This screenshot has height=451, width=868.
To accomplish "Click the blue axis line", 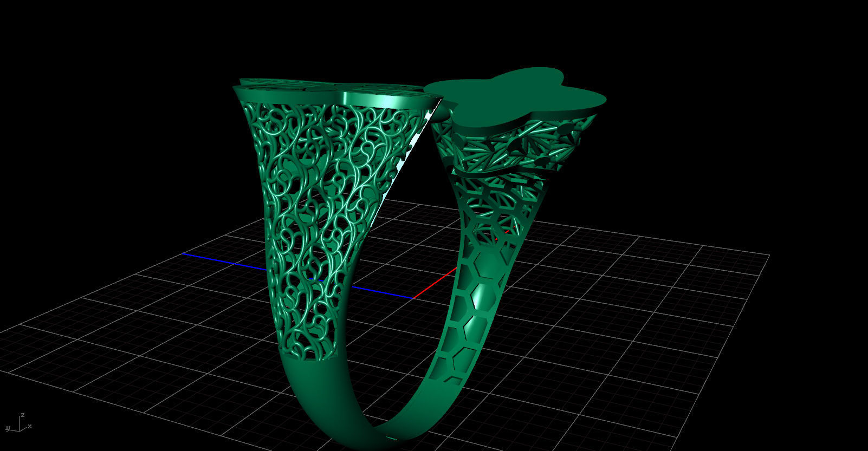I will click(297, 276).
